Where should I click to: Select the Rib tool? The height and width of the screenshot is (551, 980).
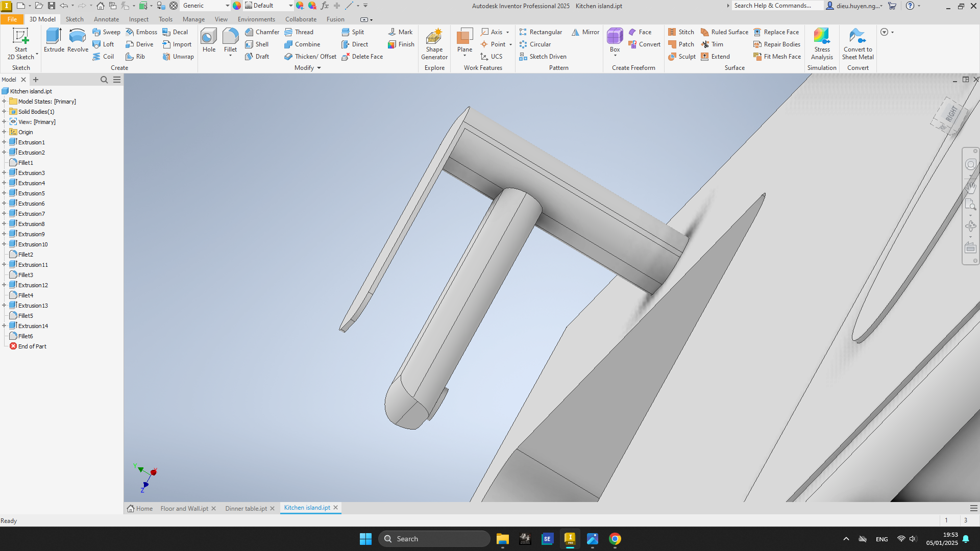(135, 57)
